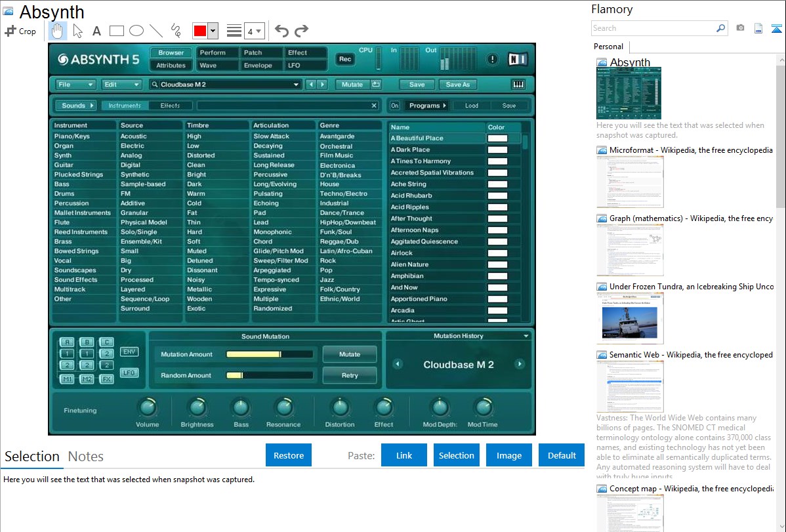Screen dimensions: 786x532
Task: Toggle the ENV mutation switch
Action: click(129, 352)
